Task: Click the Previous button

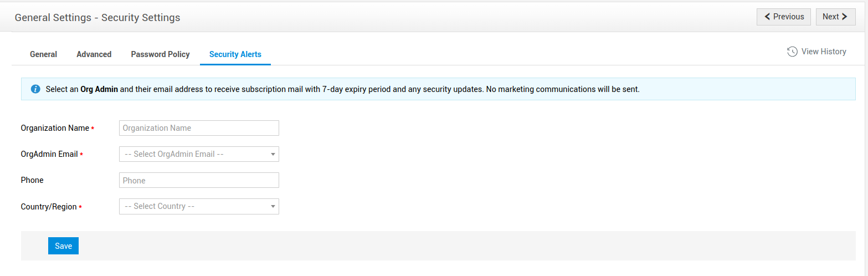Action: 784,17
